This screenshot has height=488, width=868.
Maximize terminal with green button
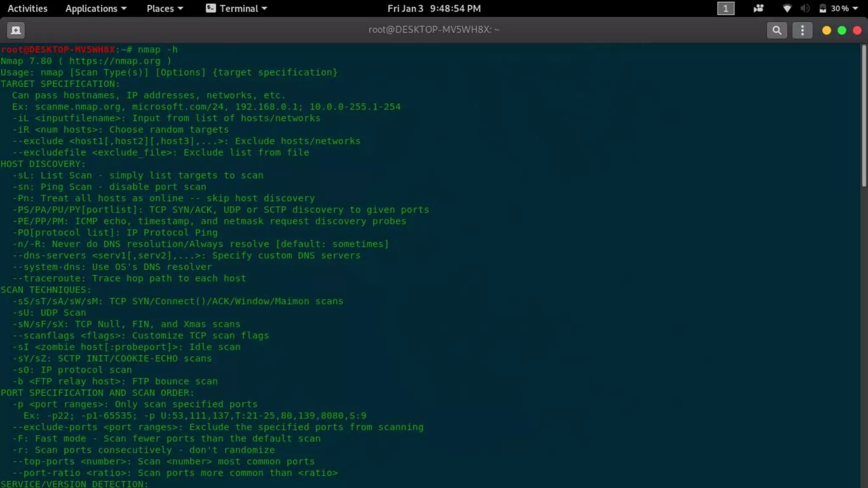coord(842,30)
